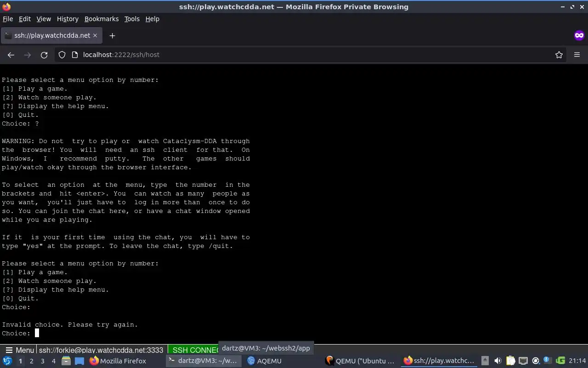Open the Edit menu
Image resolution: width=588 pixels, height=368 pixels.
tap(25, 19)
